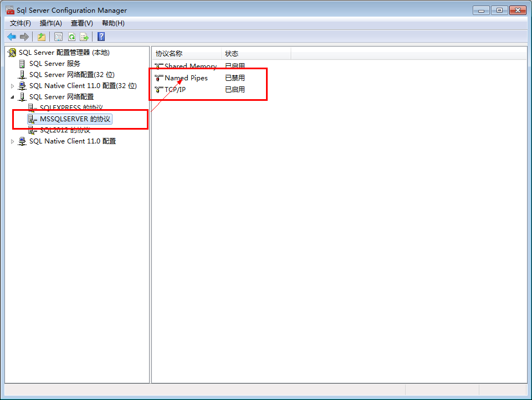Viewport: 532px width, 400px height.
Task: Click the Forward arrow toolbar icon
Action: pos(24,37)
